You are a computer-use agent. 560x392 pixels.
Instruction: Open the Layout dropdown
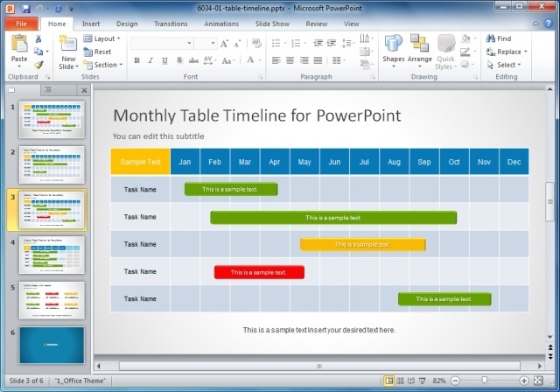click(101, 38)
